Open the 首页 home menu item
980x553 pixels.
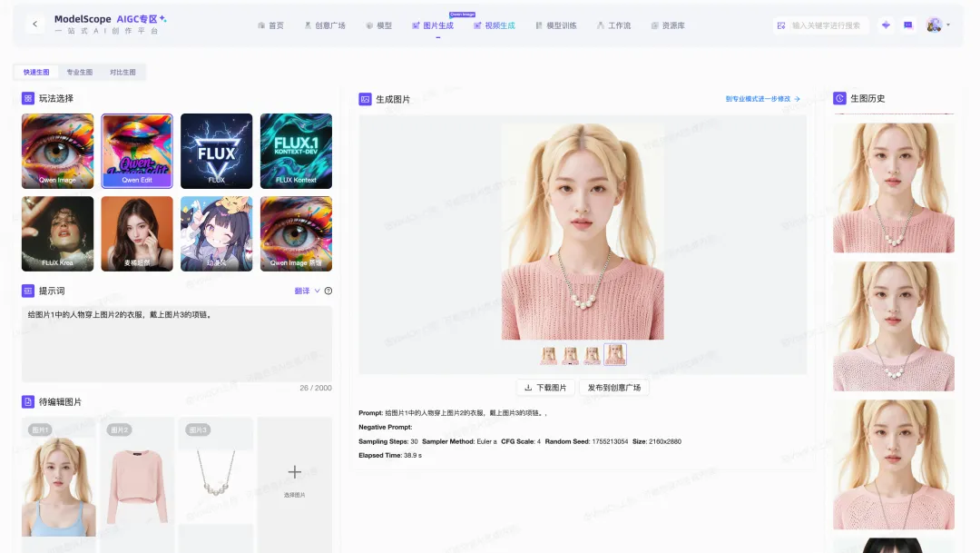pyautogui.click(x=270, y=25)
